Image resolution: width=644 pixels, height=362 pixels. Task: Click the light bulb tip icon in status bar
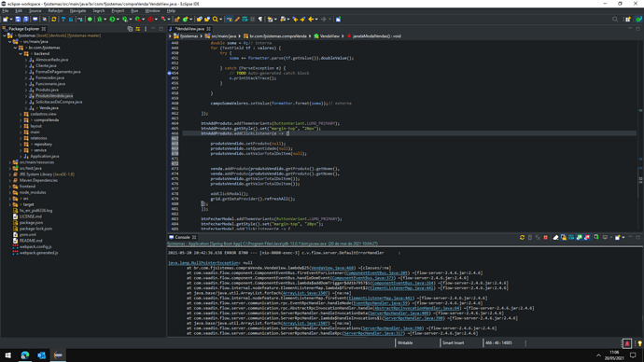coord(639,343)
